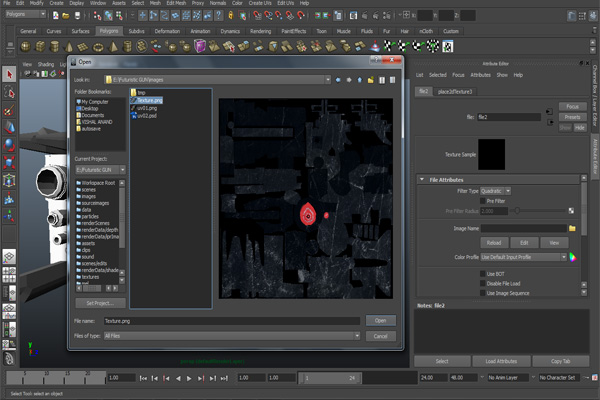Click the color management rainbow icon
The width and height of the screenshot is (600, 400).
573,257
